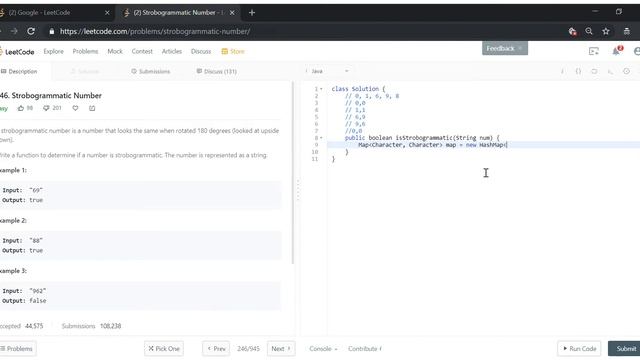Click the LeetCode logo
The height and width of the screenshot is (360, 640).
click(17, 52)
